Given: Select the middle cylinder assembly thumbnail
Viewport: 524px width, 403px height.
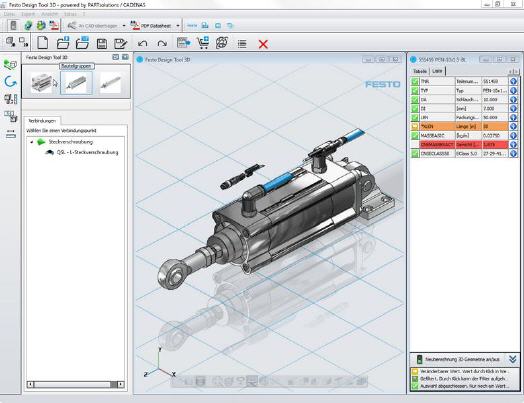Looking at the screenshot, I should [x=77, y=83].
